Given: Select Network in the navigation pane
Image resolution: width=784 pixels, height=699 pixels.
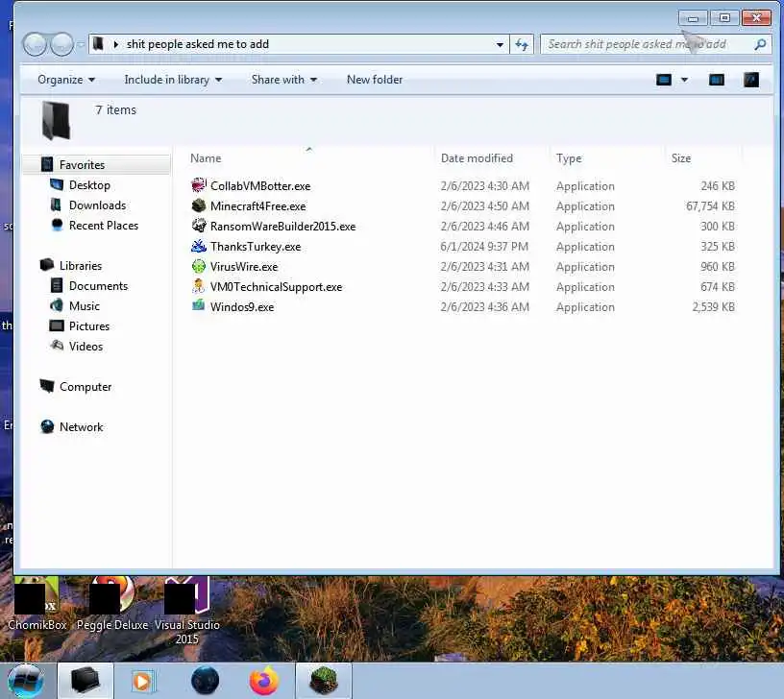Looking at the screenshot, I should (x=81, y=427).
